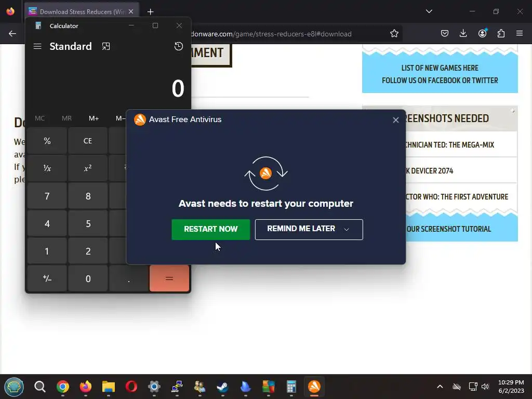The width and height of the screenshot is (532, 399).
Task: Open a new Firefox tab
Action: (150, 12)
